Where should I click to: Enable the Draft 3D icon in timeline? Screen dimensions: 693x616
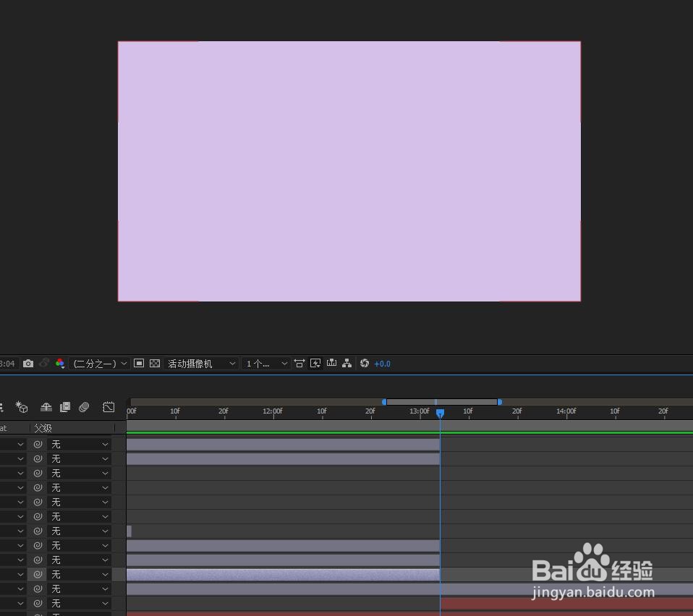point(22,407)
